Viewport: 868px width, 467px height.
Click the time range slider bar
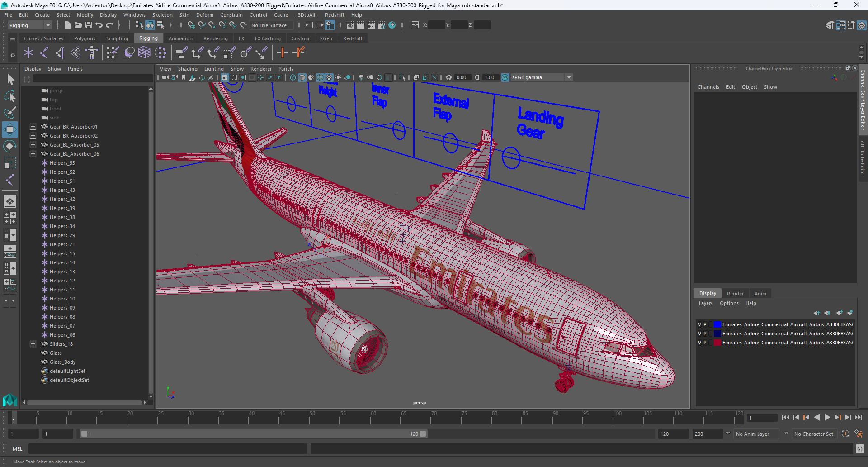(x=253, y=434)
